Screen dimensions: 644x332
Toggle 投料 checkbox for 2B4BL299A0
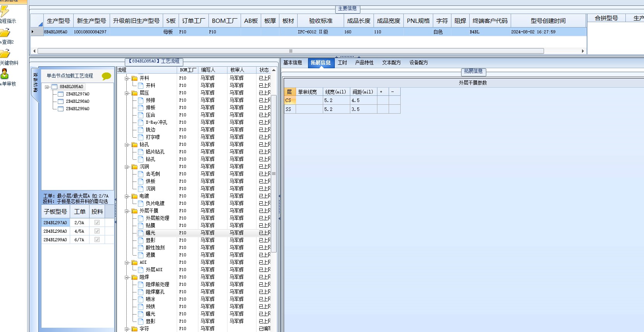(x=97, y=240)
